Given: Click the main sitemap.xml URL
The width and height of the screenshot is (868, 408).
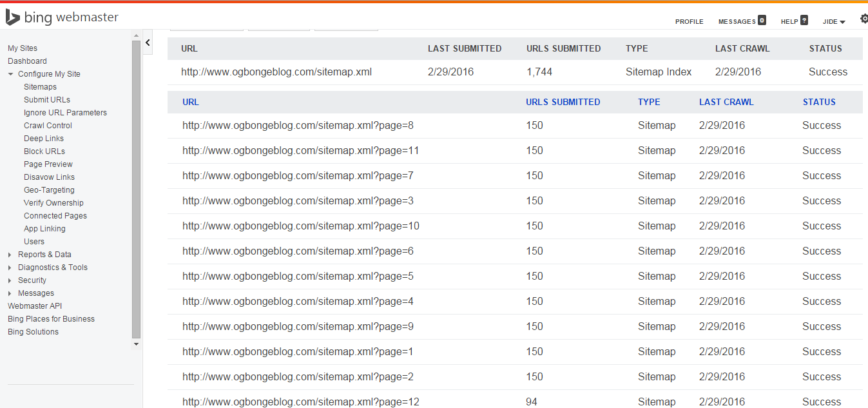Looking at the screenshot, I should pos(276,72).
